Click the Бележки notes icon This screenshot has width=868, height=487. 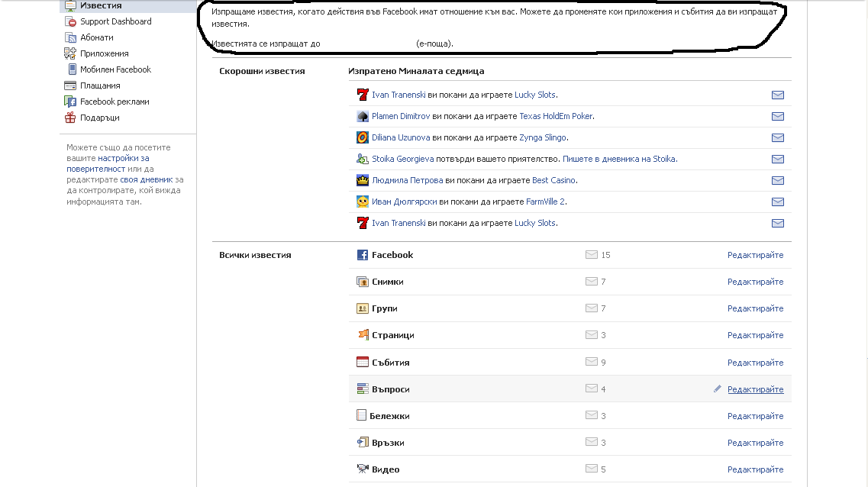click(x=362, y=415)
